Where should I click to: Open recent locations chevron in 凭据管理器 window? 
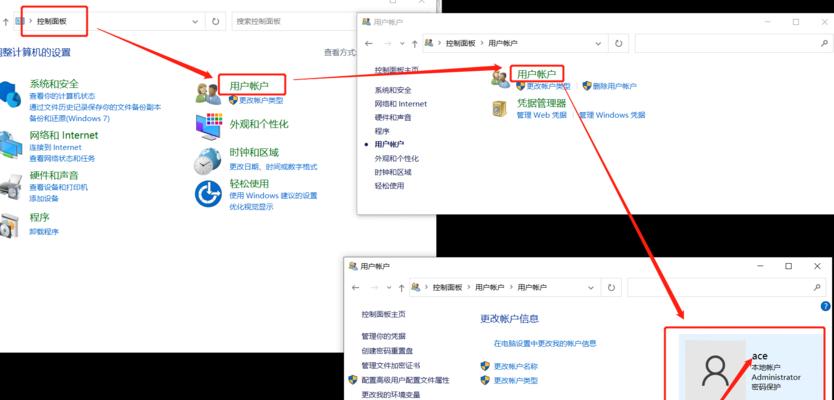coord(402,44)
